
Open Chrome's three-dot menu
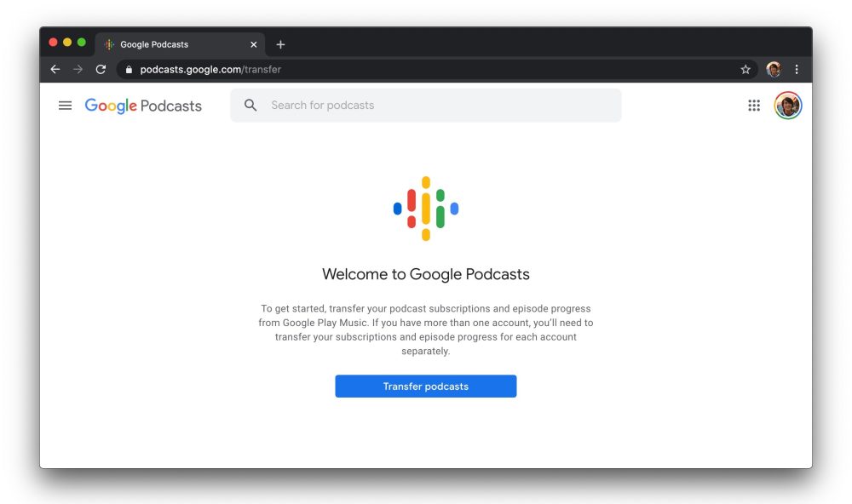tap(797, 70)
